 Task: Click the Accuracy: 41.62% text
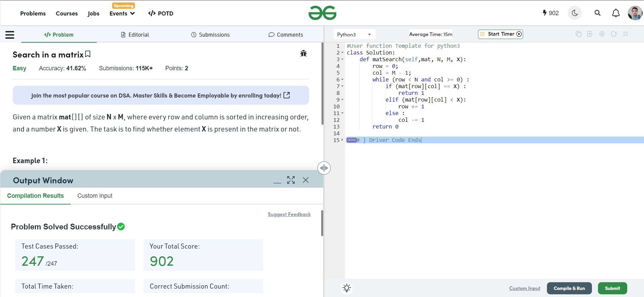[x=62, y=68]
